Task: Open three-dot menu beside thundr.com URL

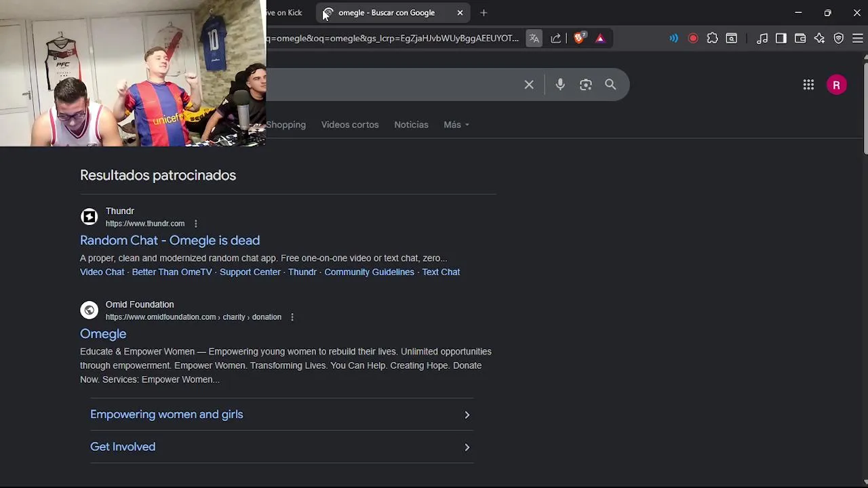Action: point(196,224)
